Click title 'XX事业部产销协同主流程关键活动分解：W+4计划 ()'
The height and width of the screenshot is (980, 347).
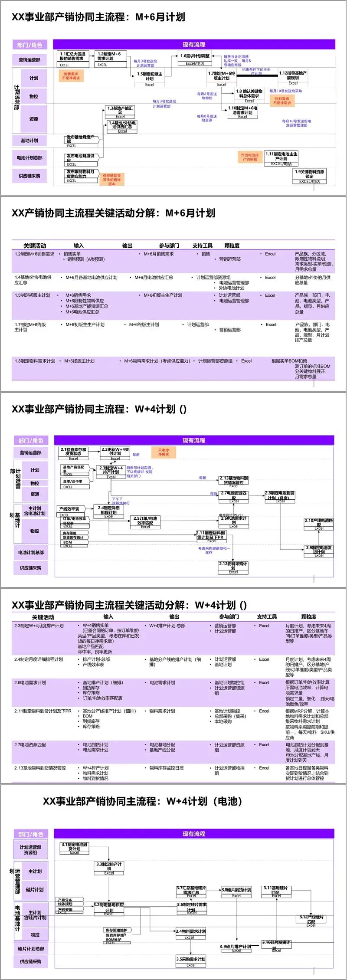click(129, 605)
